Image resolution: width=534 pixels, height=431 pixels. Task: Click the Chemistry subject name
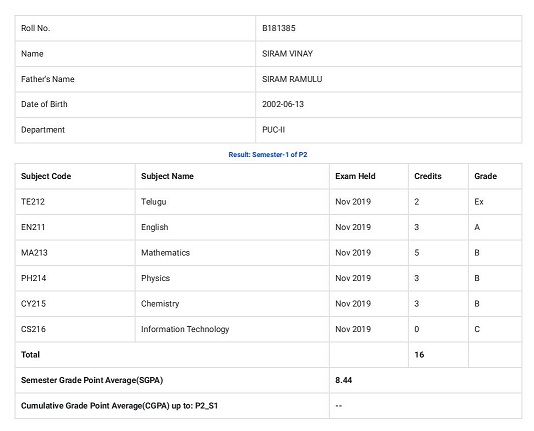click(x=160, y=304)
